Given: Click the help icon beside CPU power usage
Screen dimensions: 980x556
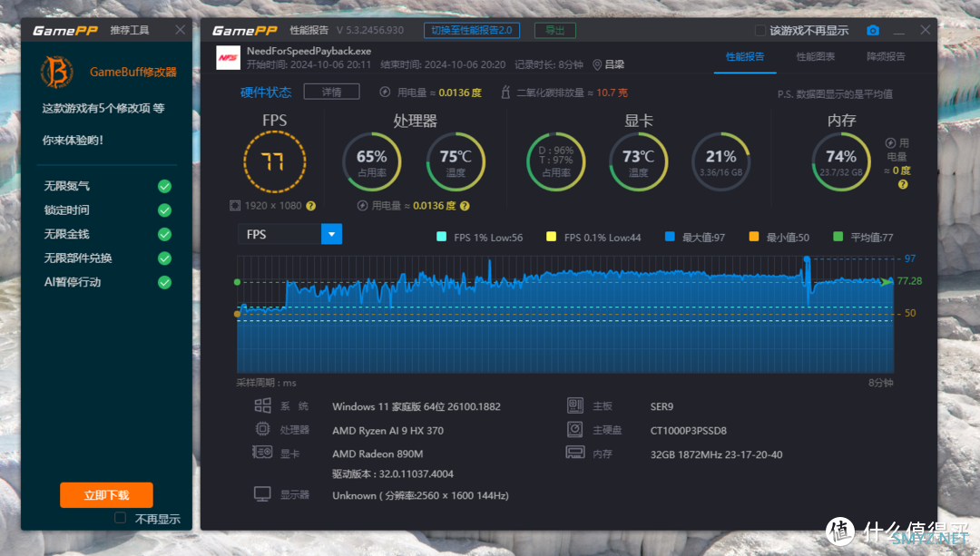Looking at the screenshot, I should pyautogui.click(x=465, y=206).
